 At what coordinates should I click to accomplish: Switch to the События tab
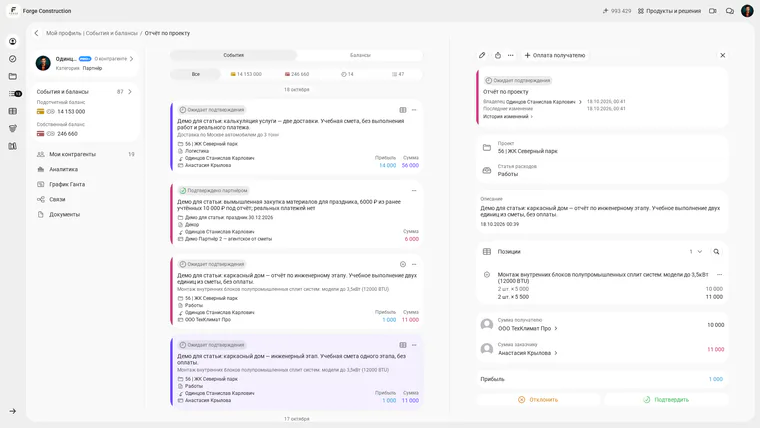point(233,55)
